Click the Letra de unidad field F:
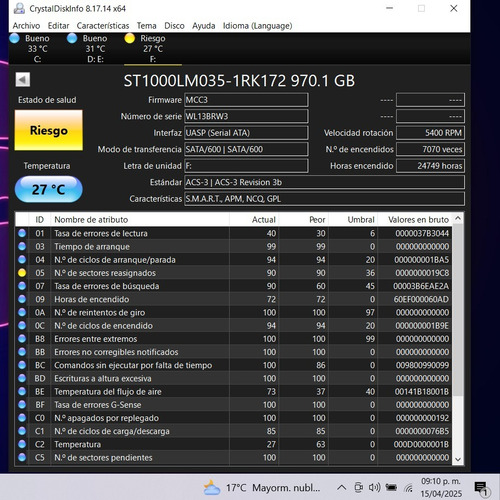 tap(246, 166)
